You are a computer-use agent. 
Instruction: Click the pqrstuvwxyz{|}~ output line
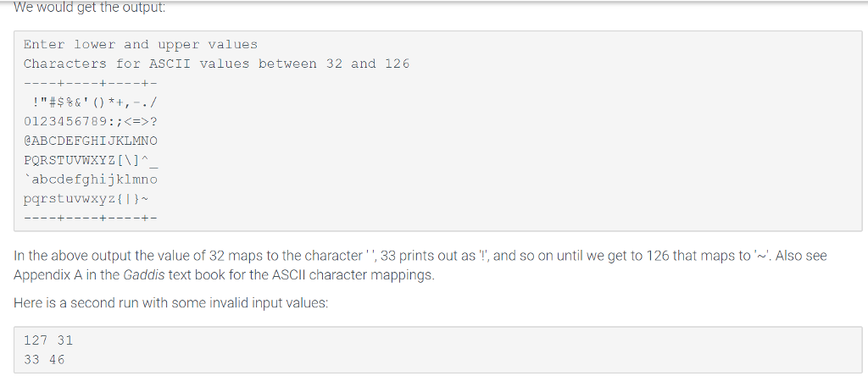(87, 199)
